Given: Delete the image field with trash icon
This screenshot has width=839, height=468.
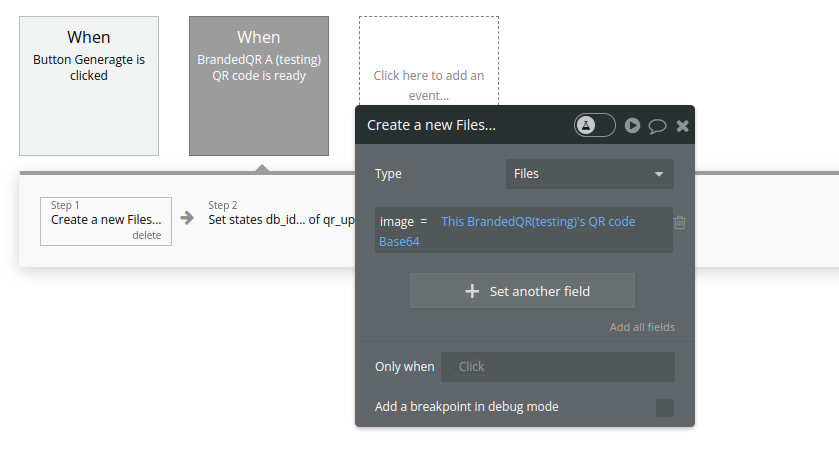Looking at the screenshot, I should 680,223.
